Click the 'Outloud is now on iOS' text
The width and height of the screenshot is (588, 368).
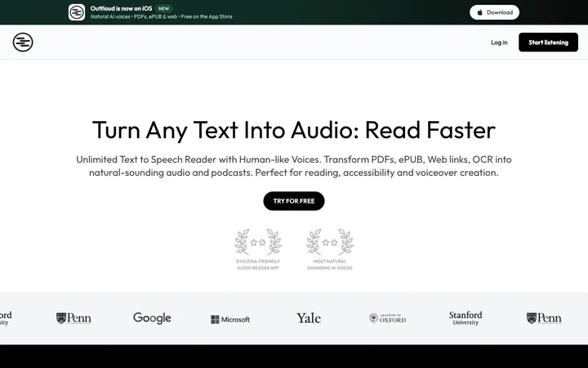(121, 8)
